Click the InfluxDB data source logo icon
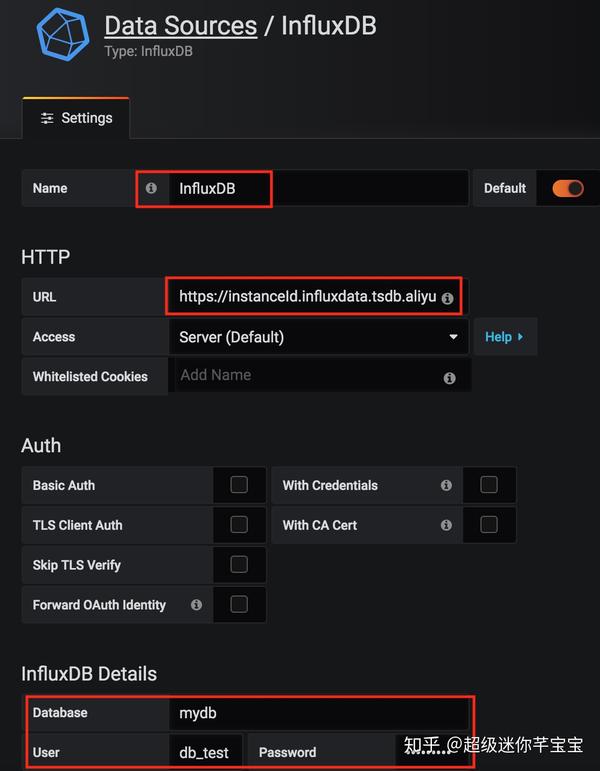Image resolution: width=600 pixels, height=771 pixels. click(x=63, y=34)
